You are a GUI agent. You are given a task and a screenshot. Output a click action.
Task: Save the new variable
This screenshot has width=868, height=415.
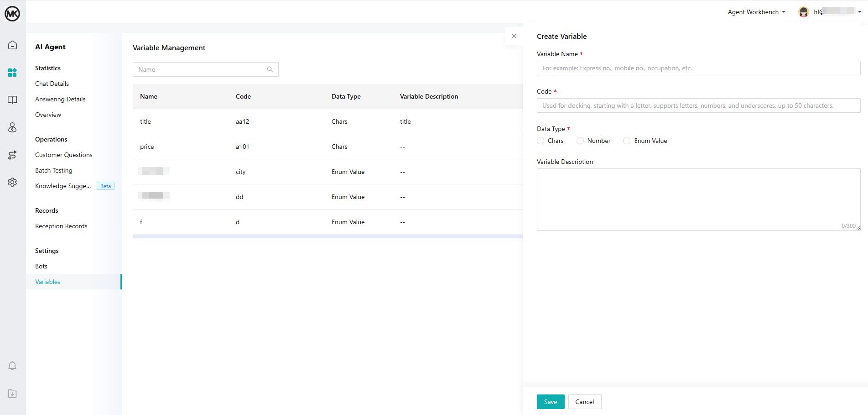[551, 402]
